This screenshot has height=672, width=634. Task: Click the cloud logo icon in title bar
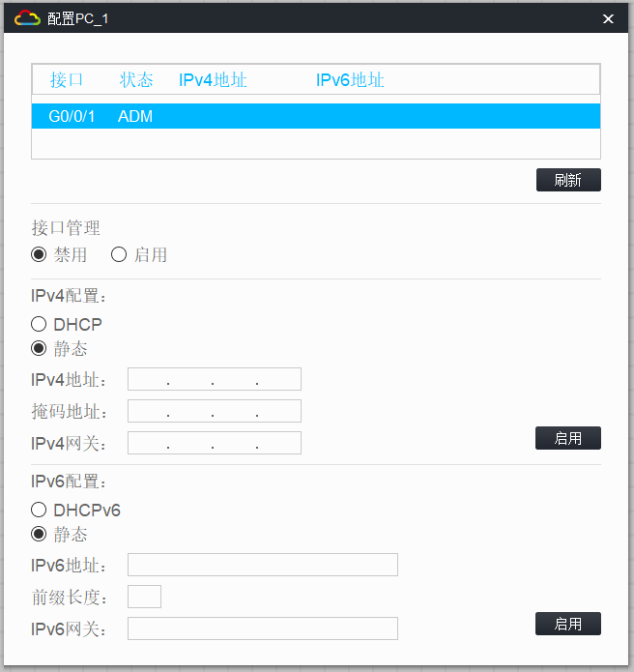(27, 17)
